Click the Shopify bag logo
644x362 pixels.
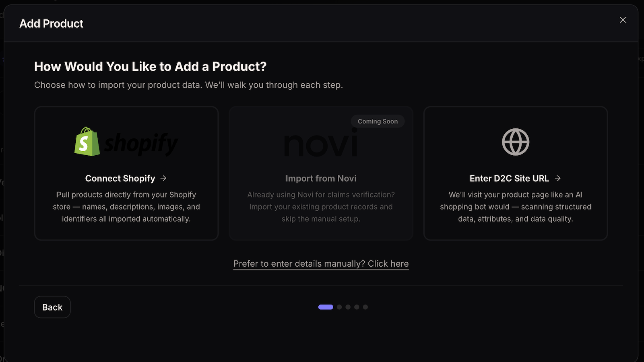point(87,142)
